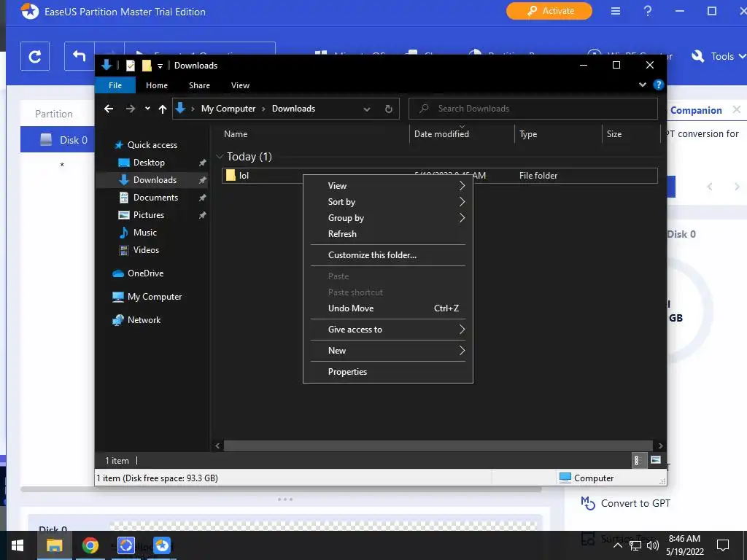Click the volume speaker tray icon
Viewport: 747px width, 560px height.
click(x=653, y=545)
